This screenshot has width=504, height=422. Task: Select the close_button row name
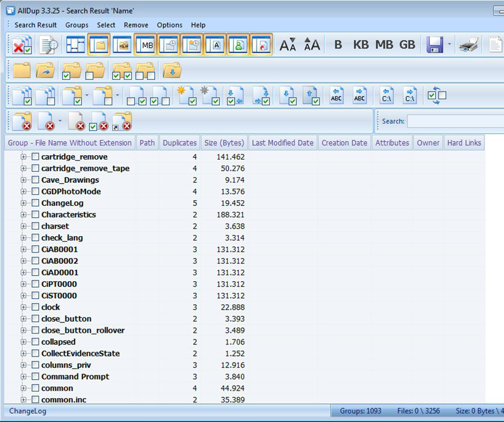67,319
